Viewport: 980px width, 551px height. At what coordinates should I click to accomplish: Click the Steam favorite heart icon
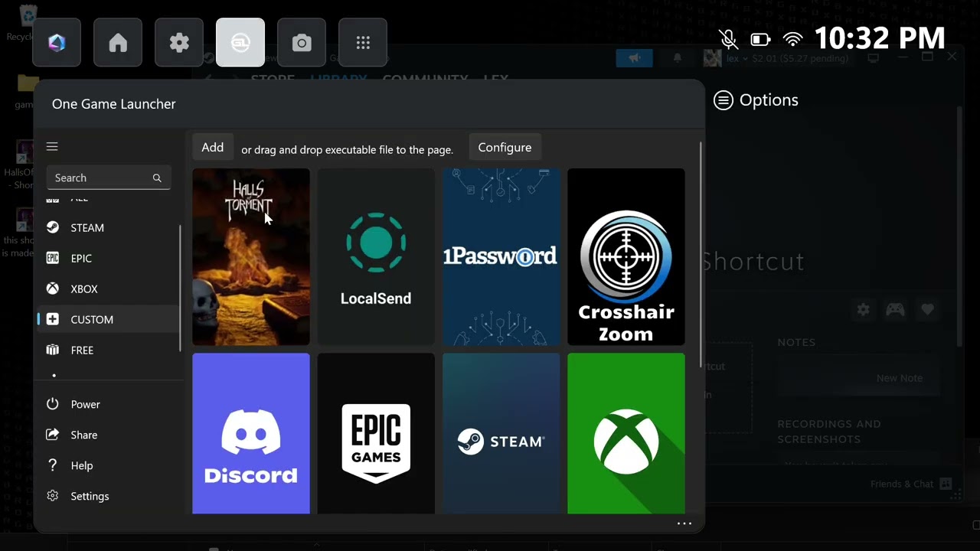[928, 310]
